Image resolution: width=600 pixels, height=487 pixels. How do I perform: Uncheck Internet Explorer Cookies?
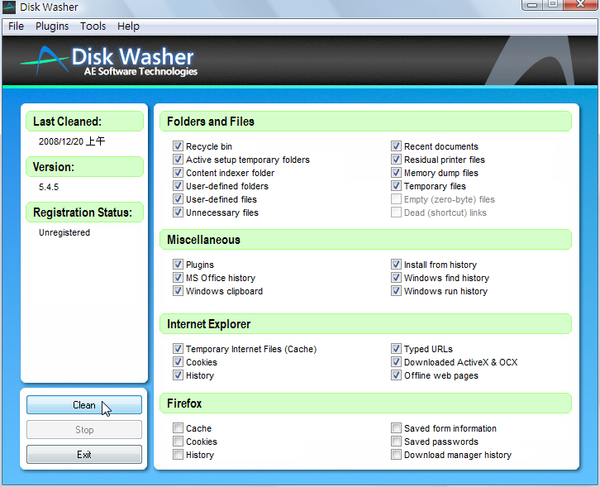pos(178,362)
